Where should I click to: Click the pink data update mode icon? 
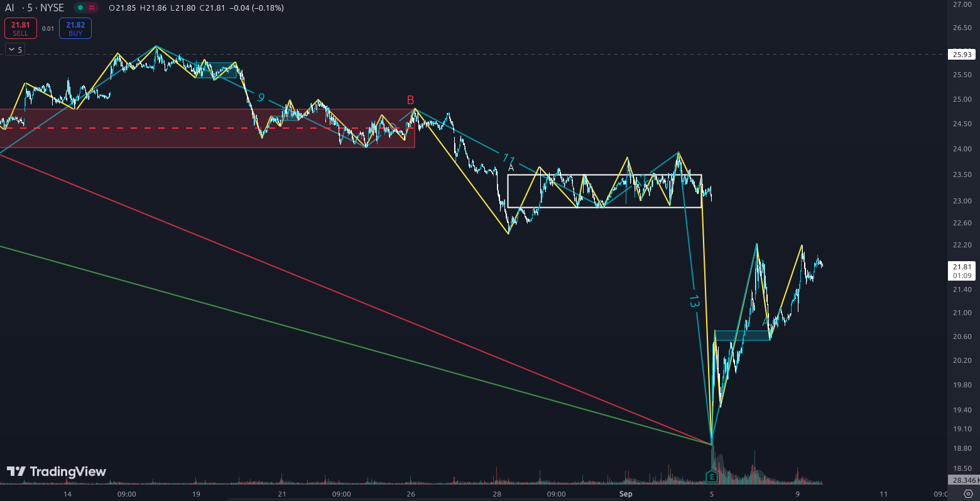pyautogui.click(x=92, y=8)
